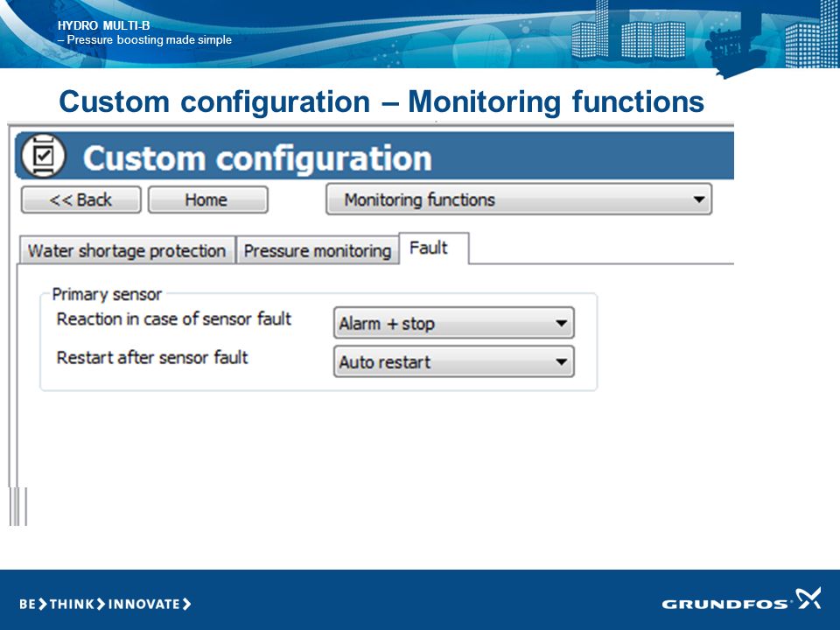The width and height of the screenshot is (840, 630).
Task: Open the Monitoring functions dropdown
Action: 519,199
